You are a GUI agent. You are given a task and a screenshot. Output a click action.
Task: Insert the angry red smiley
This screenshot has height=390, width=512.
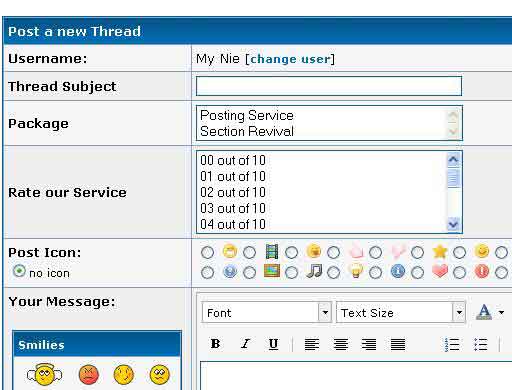[x=89, y=375]
